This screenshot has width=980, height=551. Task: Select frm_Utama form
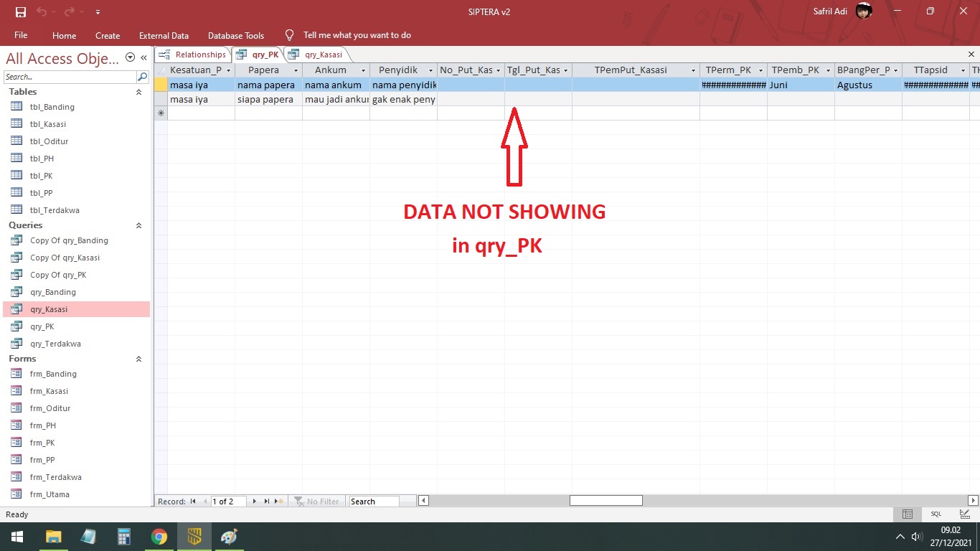(x=76, y=494)
